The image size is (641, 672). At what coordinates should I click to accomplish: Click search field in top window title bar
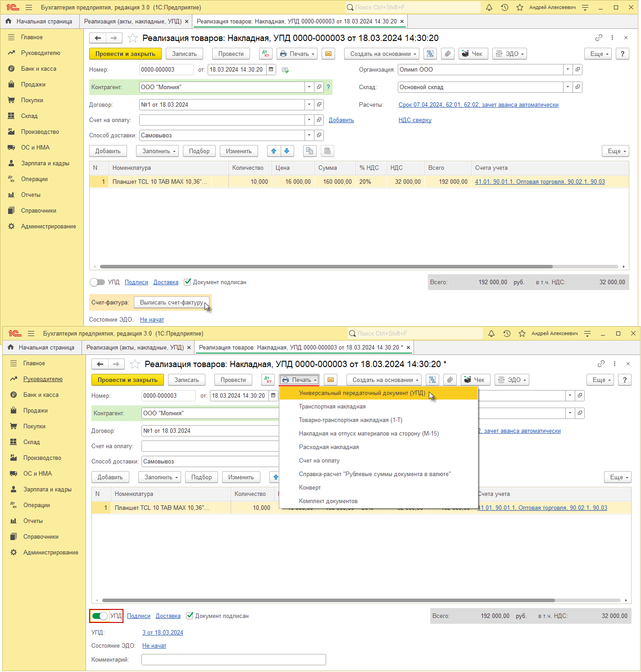pos(413,7)
